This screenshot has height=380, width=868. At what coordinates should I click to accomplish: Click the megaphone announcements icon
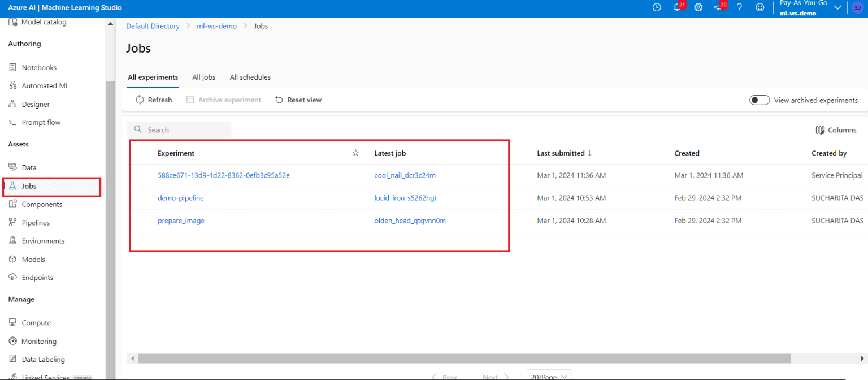point(718,7)
